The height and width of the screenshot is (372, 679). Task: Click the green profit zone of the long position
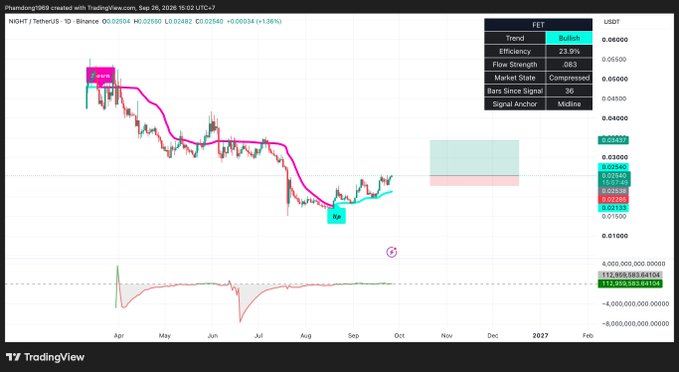coord(474,158)
